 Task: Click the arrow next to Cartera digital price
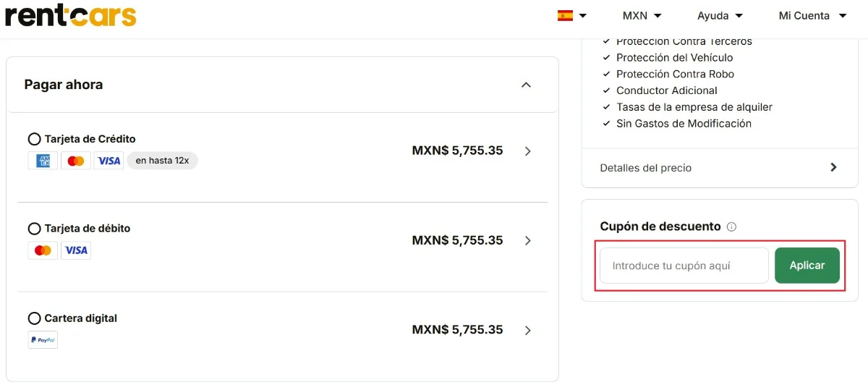tap(527, 330)
